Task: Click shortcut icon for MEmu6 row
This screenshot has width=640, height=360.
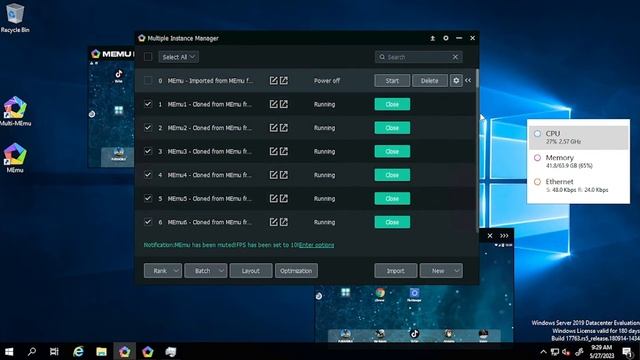Action: pyautogui.click(x=284, y=222)
